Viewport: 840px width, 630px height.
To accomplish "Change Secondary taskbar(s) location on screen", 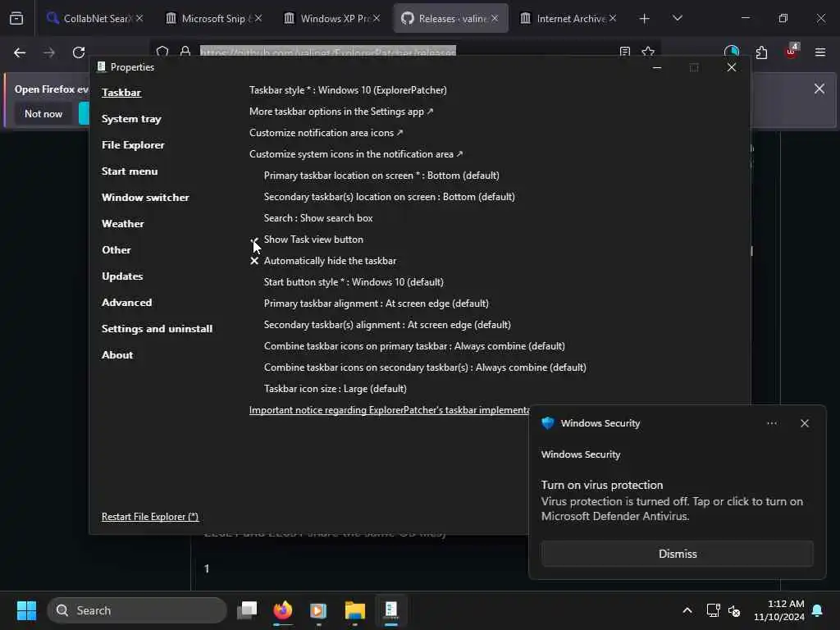I will (x=390, y=197).
